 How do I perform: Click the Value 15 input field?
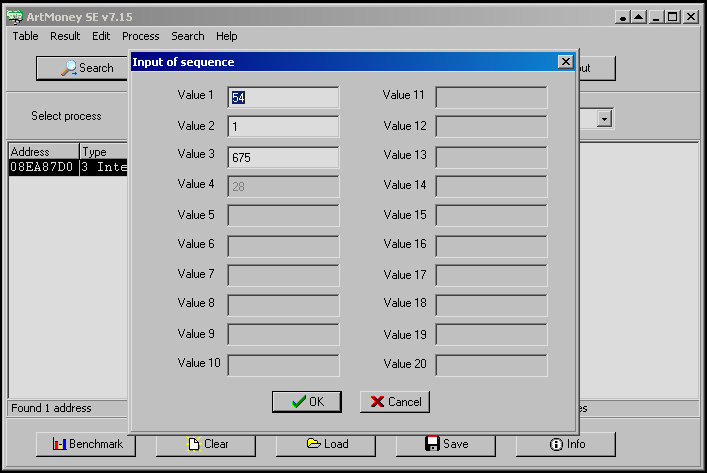point(491,216)
